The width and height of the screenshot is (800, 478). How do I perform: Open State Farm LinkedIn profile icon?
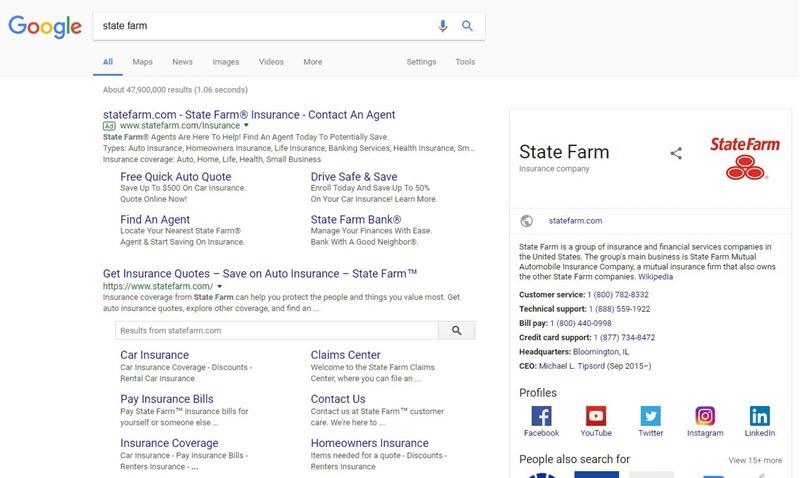[x=760, y=416]
